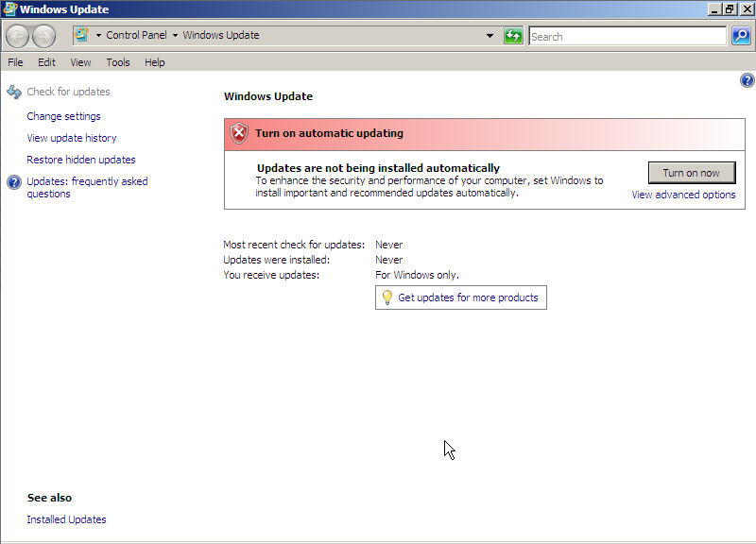
Task: Click the frequently asked questions help icon
Action: pyautogui.click(x=14, y=182)
